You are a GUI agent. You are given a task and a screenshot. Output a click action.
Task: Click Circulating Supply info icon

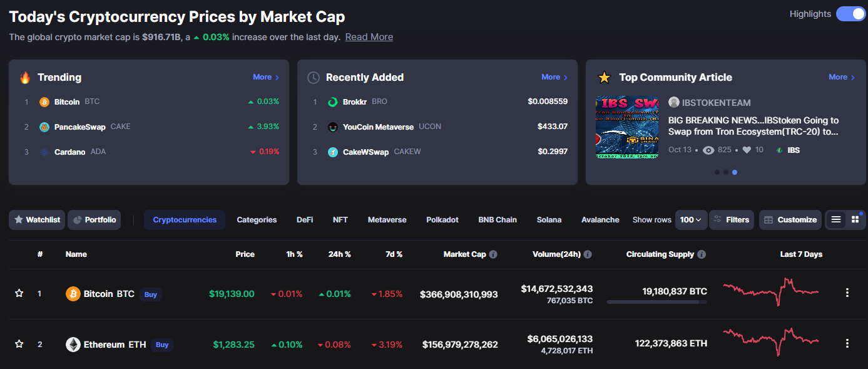point(702,254)
